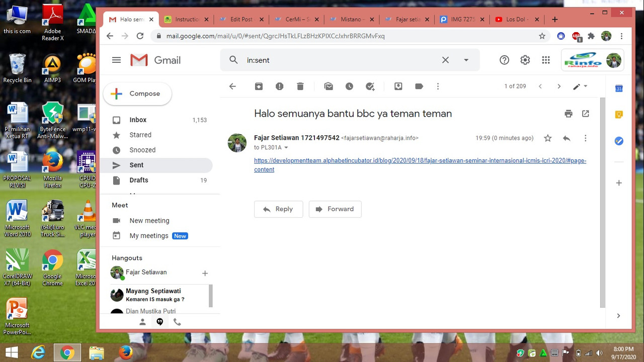Click the Compose button
Screen dimensions: 644x362
137,94
